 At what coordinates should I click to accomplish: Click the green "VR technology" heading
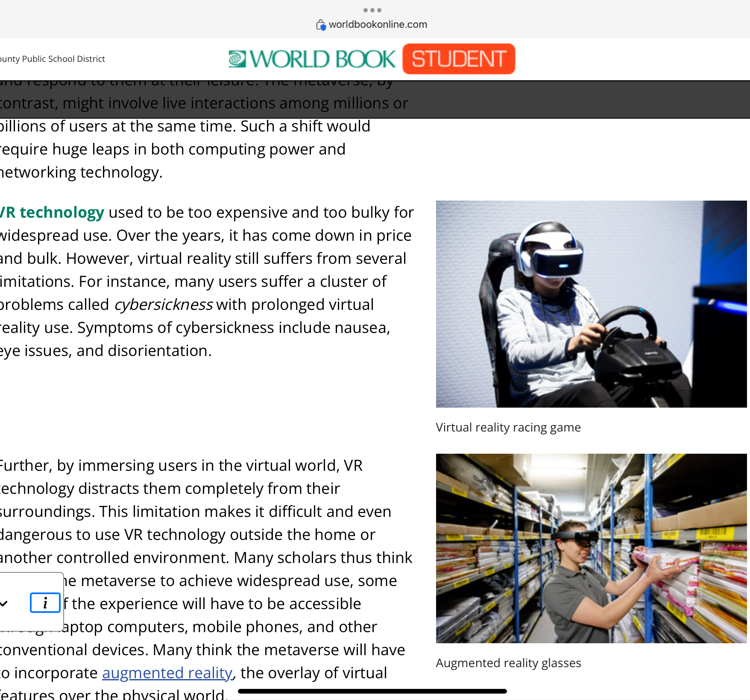(x=52, y=212)
